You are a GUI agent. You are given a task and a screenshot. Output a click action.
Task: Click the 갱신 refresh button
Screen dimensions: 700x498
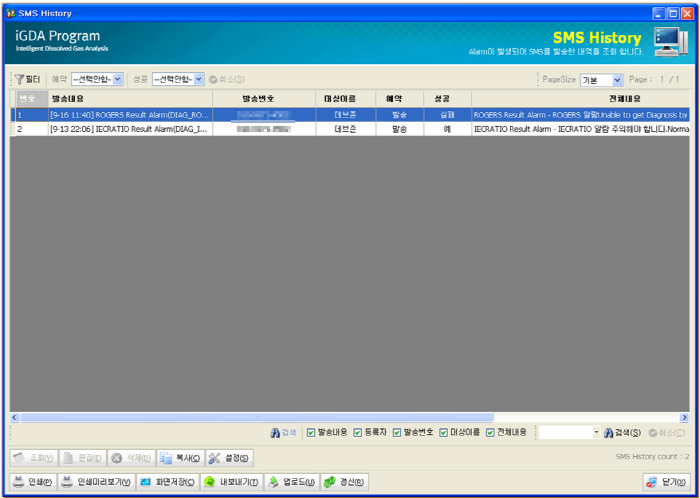coord(344,482)
